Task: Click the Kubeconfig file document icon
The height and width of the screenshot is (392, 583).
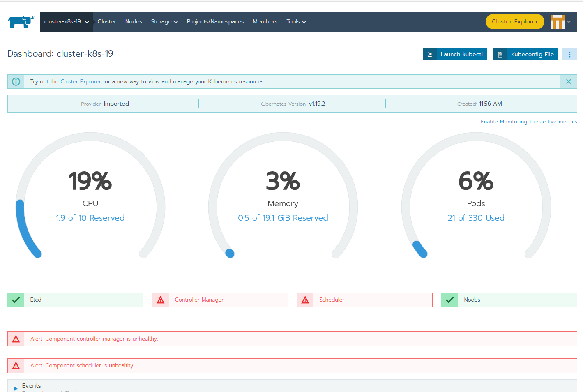Action: (500, 54)
